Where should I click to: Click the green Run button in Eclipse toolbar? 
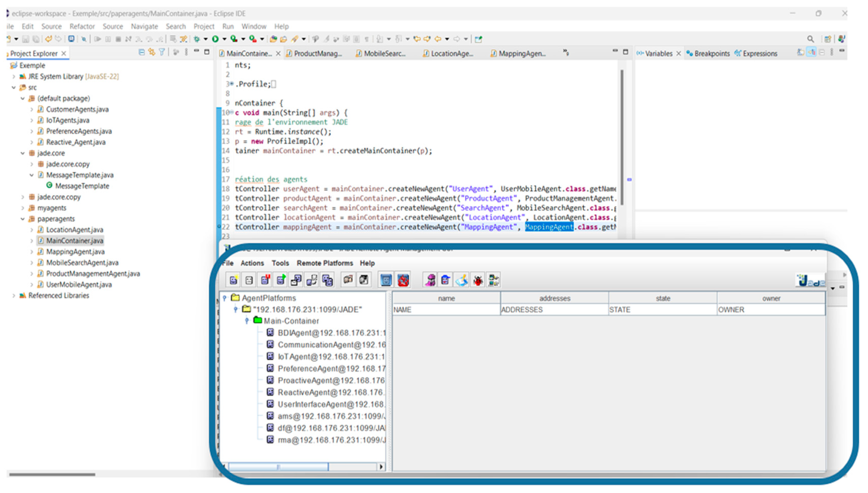(x=215, y=39)
